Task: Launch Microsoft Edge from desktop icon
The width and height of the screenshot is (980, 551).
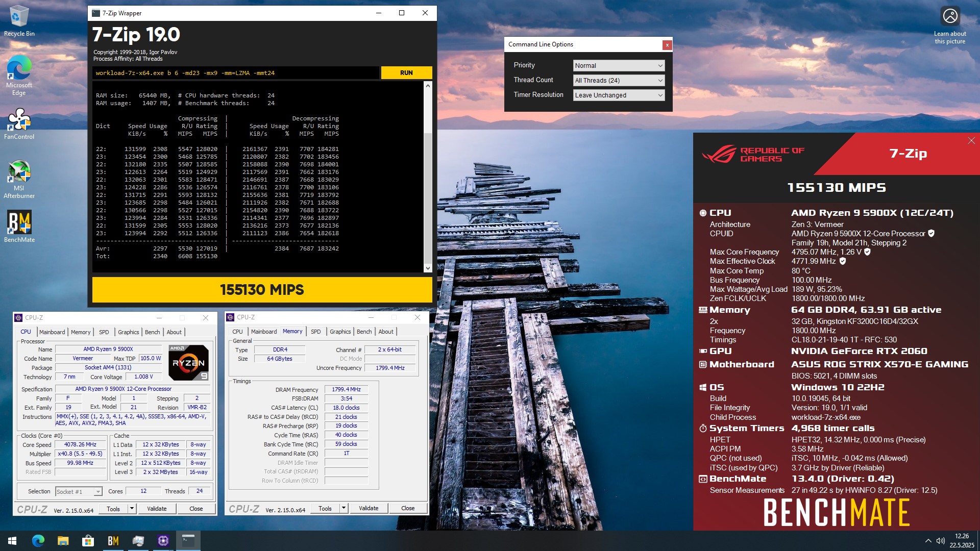Action: [19, 75]
